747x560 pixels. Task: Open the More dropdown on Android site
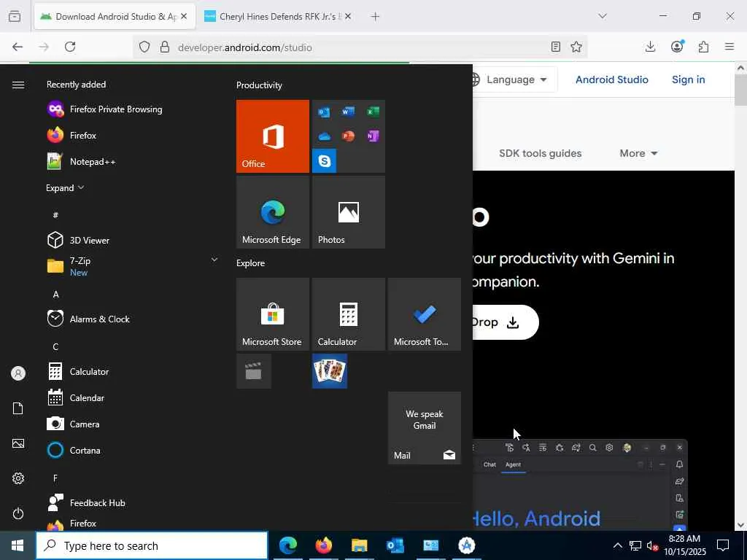tap(638, 153)
